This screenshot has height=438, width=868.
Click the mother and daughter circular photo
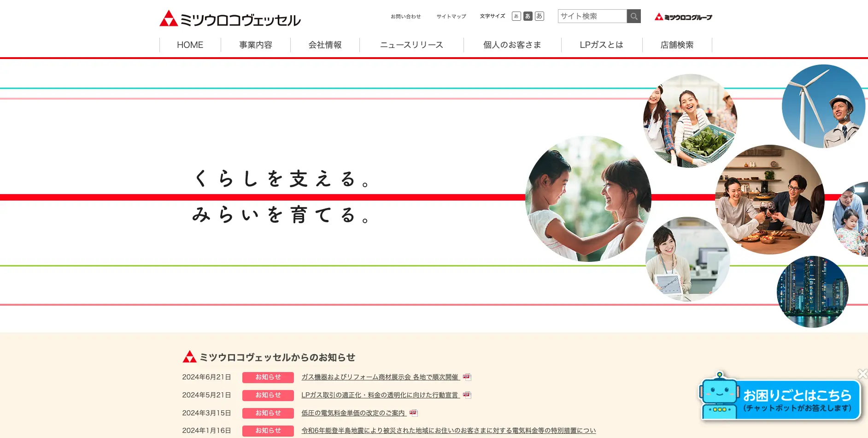click(x=588, y=199)
